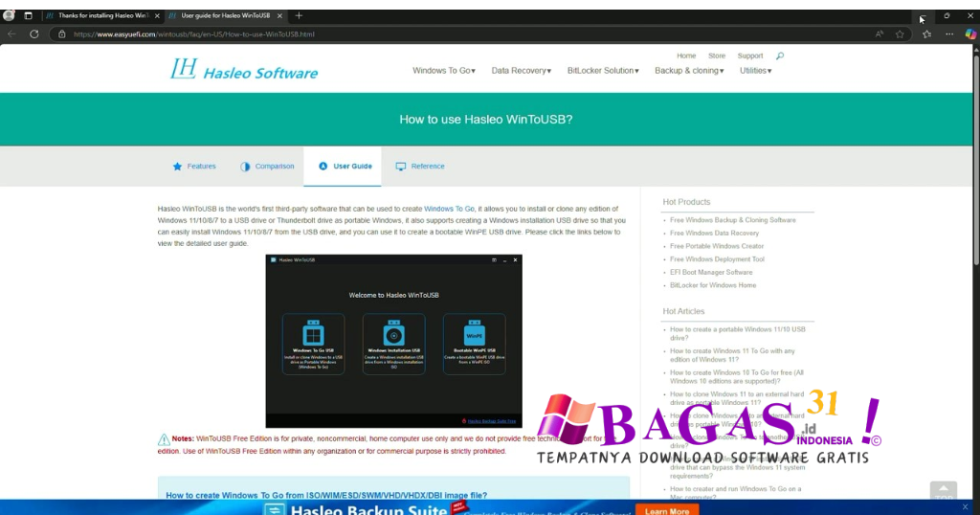The height and width of the screenshot is (515, 980).
Task: Open favorites list icon in toolbar
Action: (926, 34)
